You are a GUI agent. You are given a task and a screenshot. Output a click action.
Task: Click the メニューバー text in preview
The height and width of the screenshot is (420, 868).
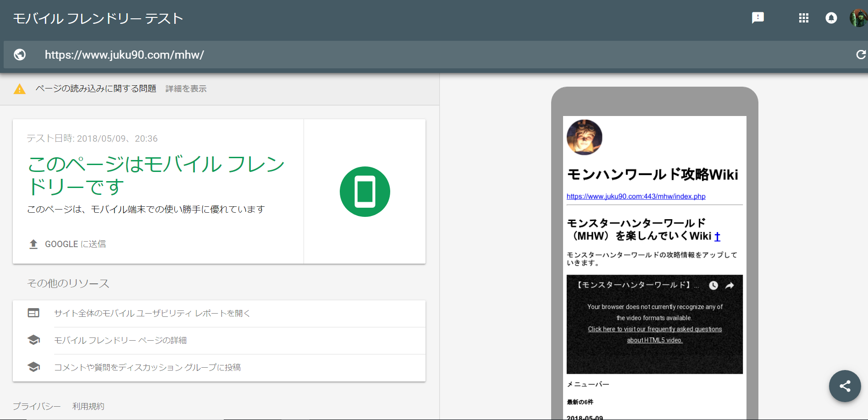point(588,384)
